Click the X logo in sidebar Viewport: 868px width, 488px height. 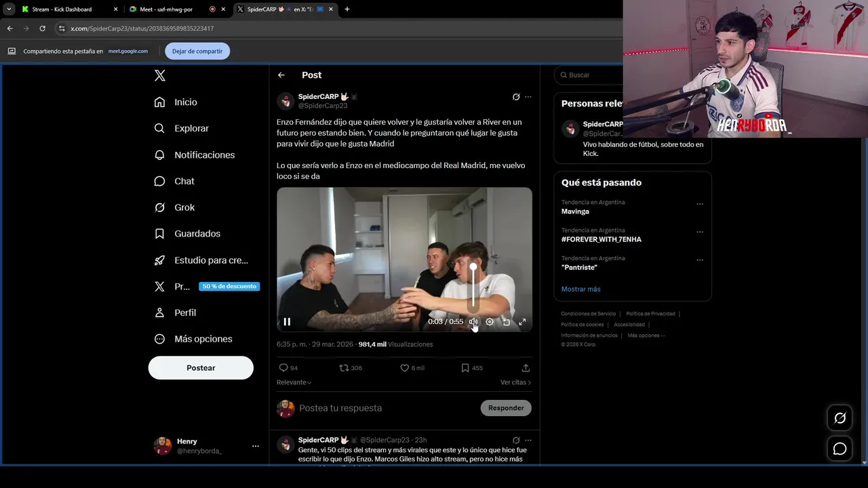coord(159,75)
